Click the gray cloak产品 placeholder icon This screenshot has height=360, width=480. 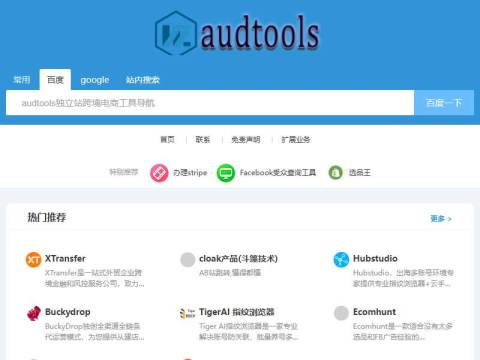188,260
